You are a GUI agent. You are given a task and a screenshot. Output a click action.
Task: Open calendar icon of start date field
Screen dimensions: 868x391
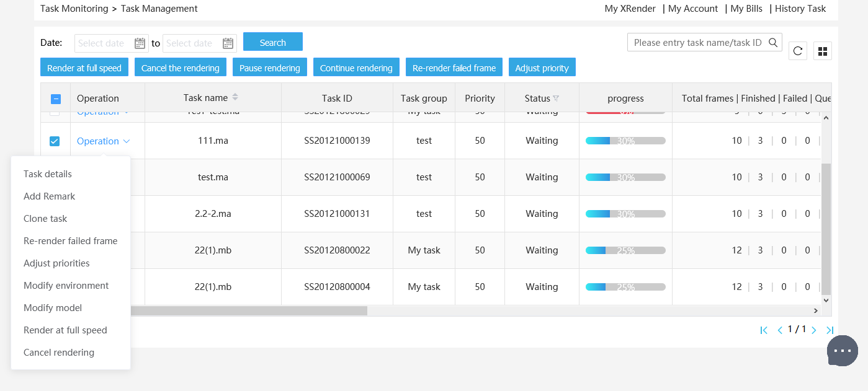tap(140, 43)
